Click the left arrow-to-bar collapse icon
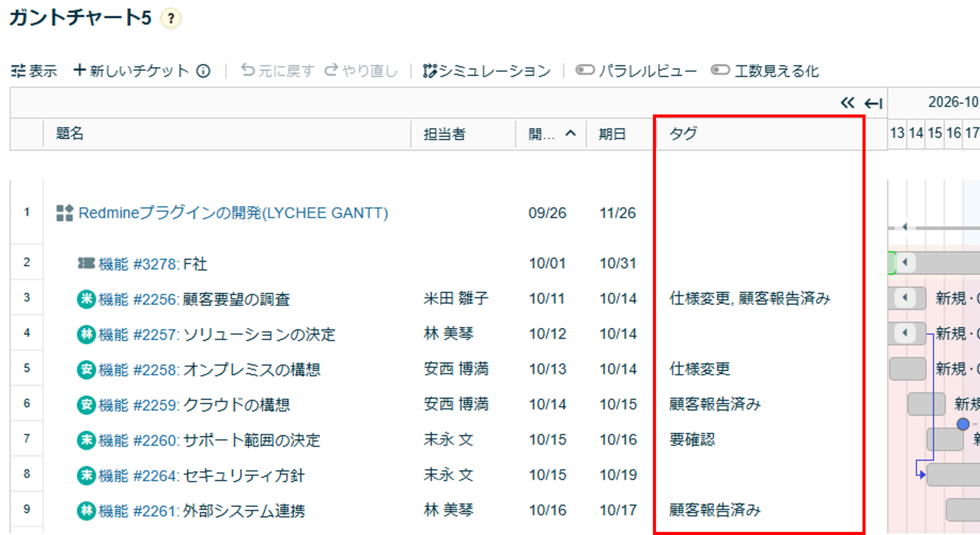 pos(874,103)
